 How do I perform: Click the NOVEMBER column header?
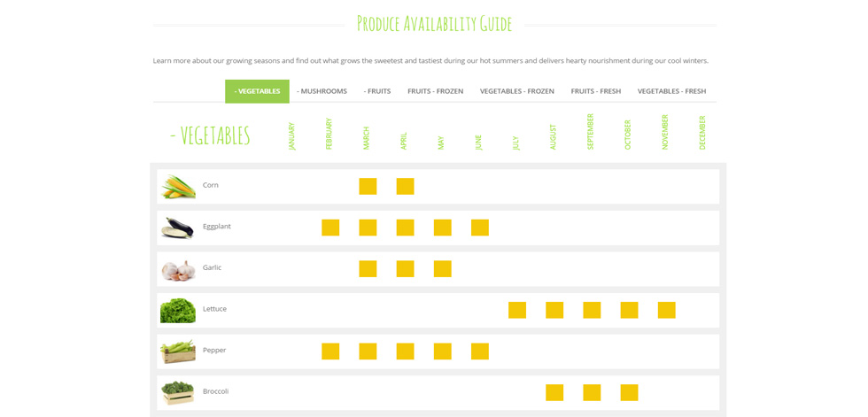(665, 132)
